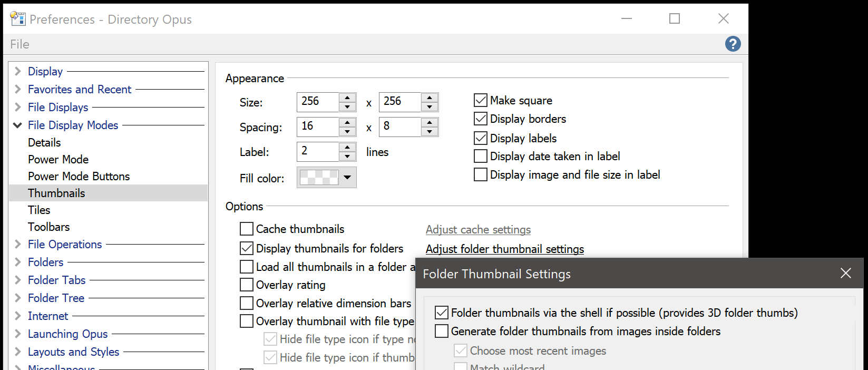Screen dimensions: 868x370
Task: Close the Folder Thumbnail Settings dialog
Action: coord(845,273)
